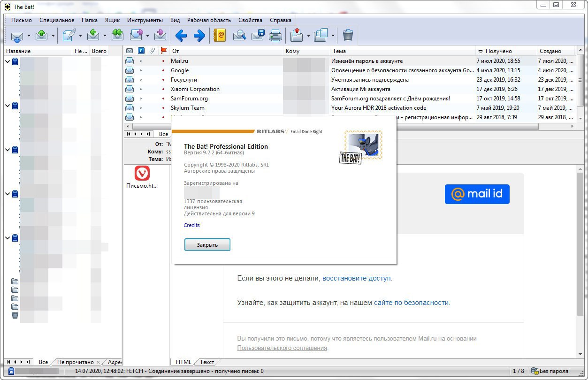Viewport: 588px width, 380px height.
Task: Switch to the Текст view tab
Action: tap(207, 362)
